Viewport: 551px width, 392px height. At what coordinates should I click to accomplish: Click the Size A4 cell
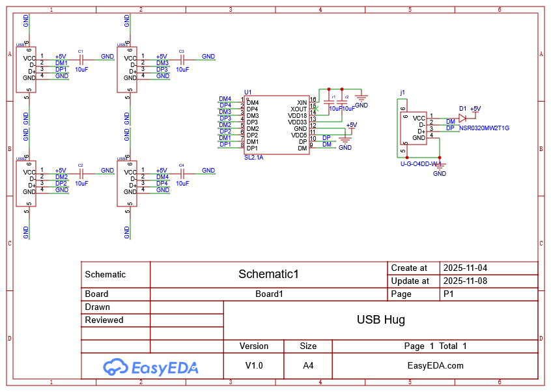[308, 366]
